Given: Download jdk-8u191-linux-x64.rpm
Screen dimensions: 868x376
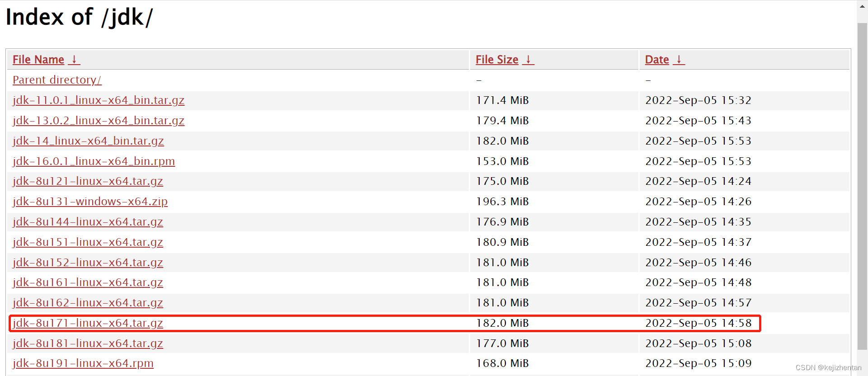Looking at the screenshot, I should [x=83, y=363].
